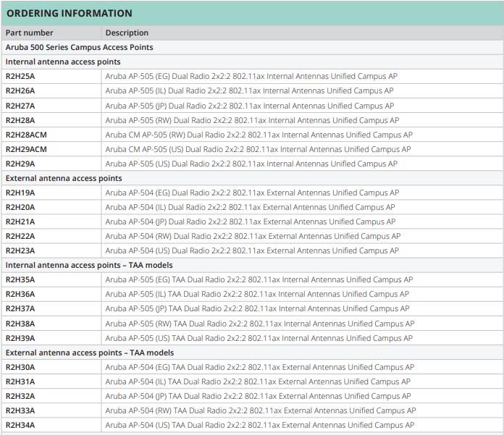
Task: Select part number R2H21A
Action: click(x=20, y=221)
